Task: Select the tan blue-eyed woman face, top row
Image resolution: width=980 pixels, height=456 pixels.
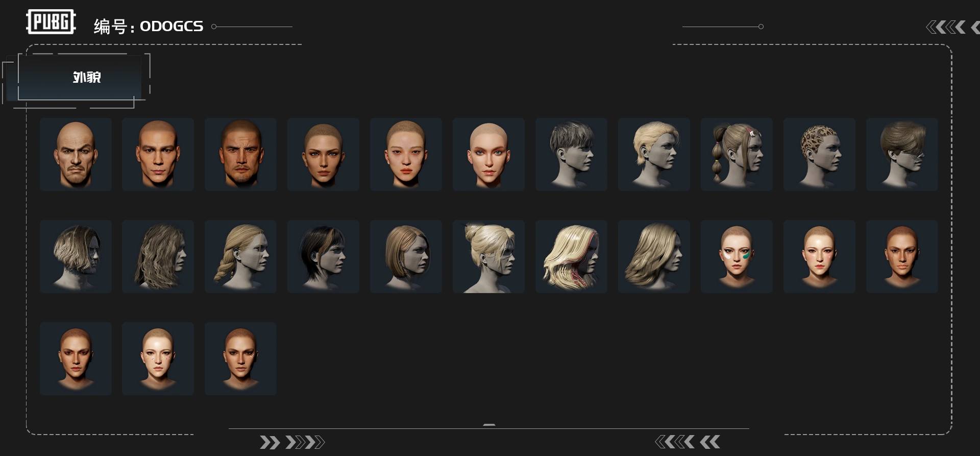Action: (x=323, y=154)
